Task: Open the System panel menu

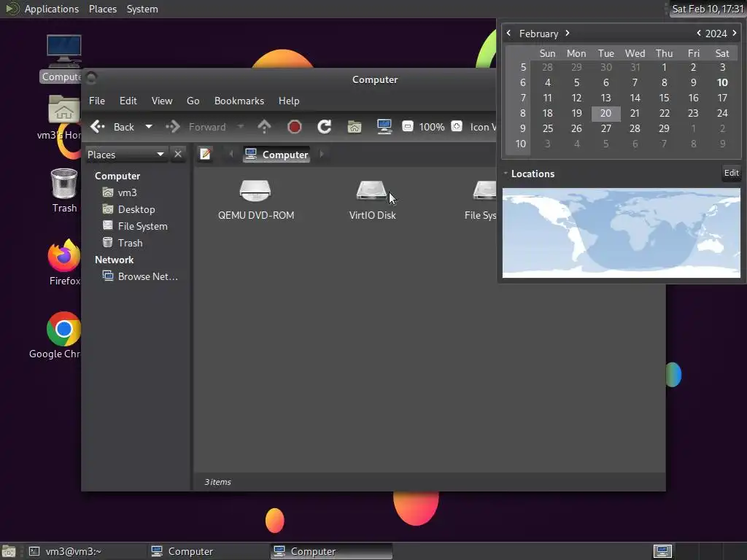Action: point(142,9)
